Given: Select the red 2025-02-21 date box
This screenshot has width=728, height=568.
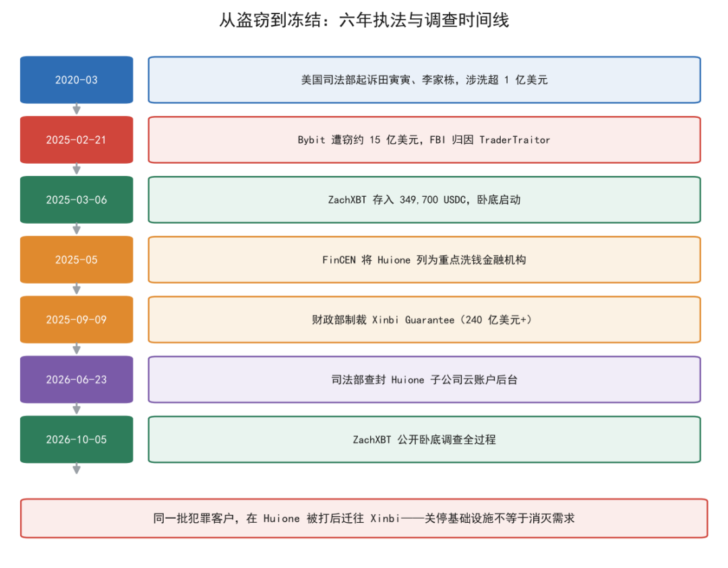Looking at the screenshot, I should pyautogui.click(x=77, y=139).
